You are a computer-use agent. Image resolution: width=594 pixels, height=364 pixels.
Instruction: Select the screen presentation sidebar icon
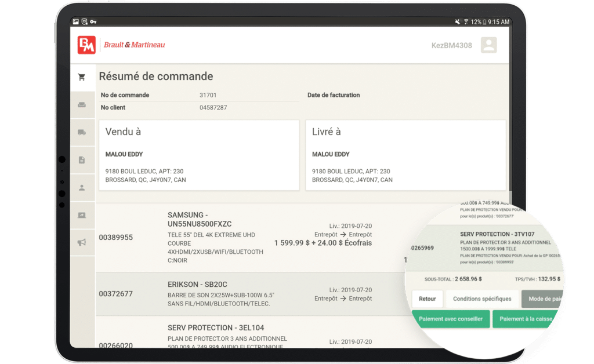(x=82, y=215)
